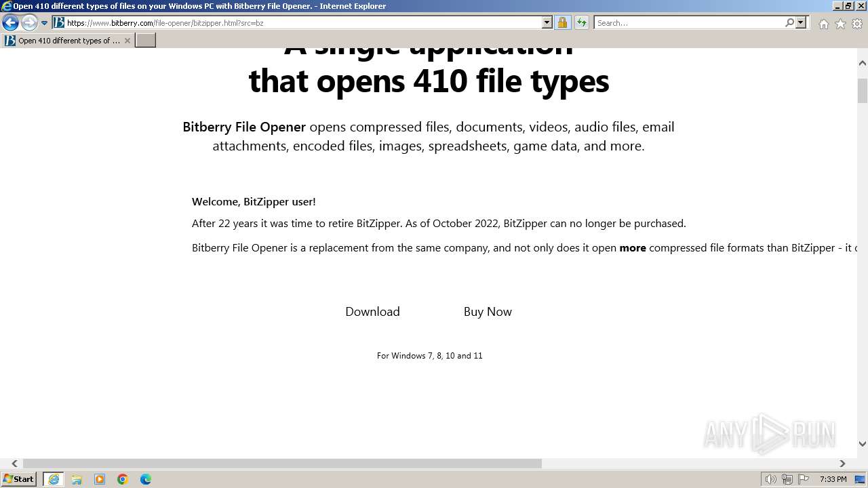
Task: Open Windows Media Player taskbar icon
Action: click(100, 479)
